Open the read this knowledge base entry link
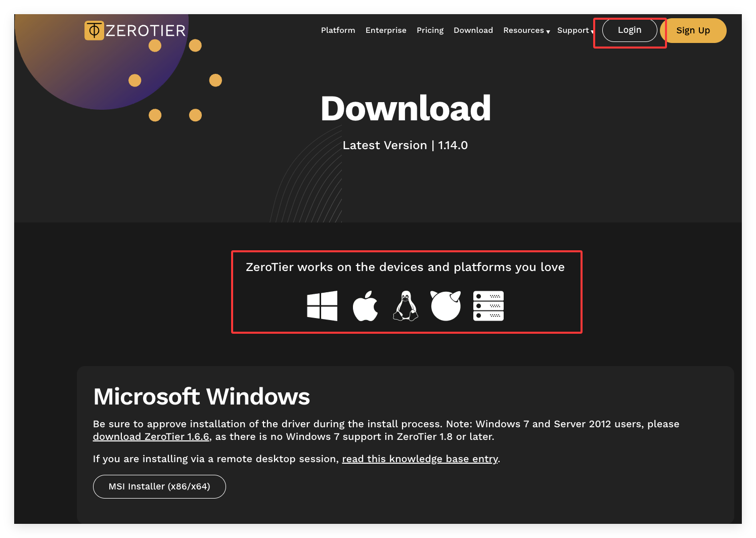Screen dimensions: 756x538 click(420, 459)
